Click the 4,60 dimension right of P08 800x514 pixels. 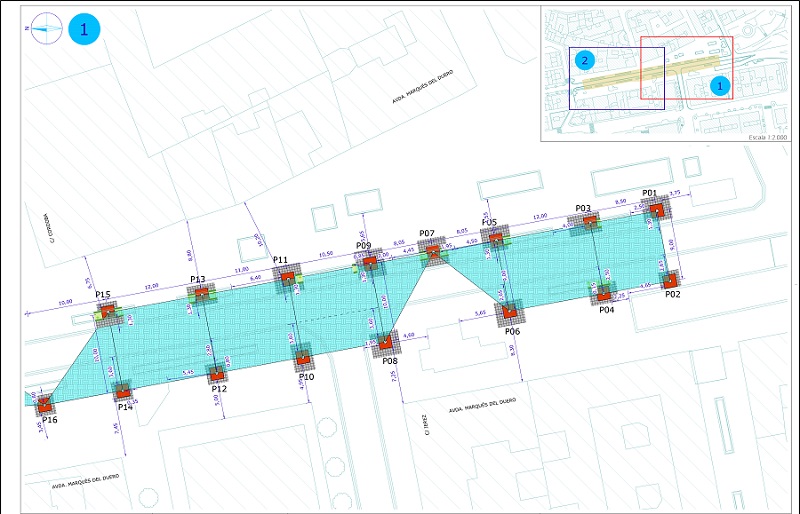[408, 335]
